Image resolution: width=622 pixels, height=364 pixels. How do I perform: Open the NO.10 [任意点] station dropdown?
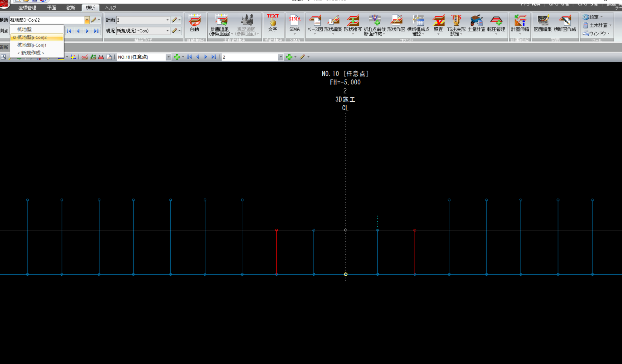pos(168,57)
